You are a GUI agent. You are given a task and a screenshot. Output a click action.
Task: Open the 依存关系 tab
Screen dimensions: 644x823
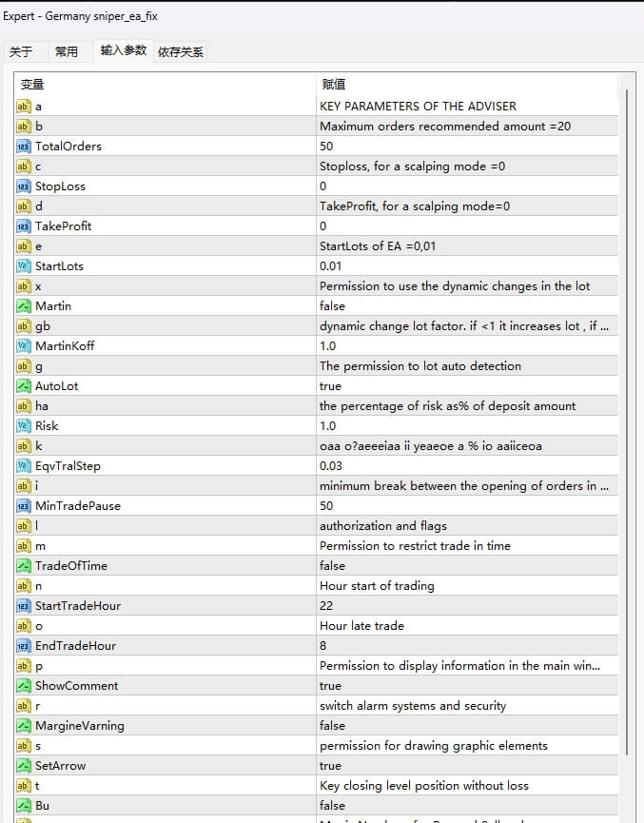[x=180, y=51]
